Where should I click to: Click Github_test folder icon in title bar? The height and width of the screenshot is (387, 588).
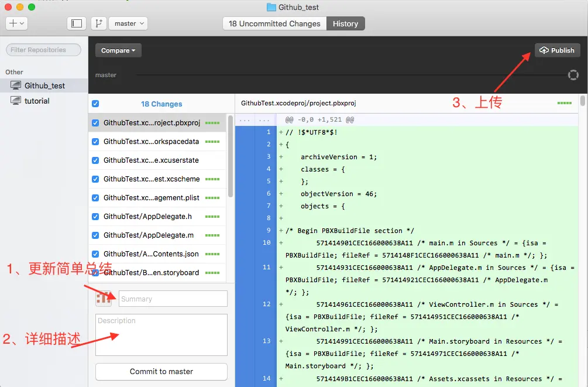[271, 7]
